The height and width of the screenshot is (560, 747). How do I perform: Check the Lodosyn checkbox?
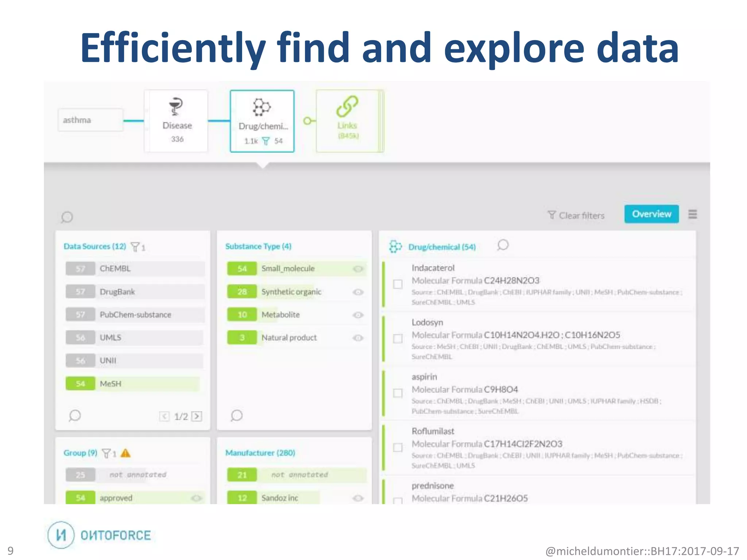[398, 338]
